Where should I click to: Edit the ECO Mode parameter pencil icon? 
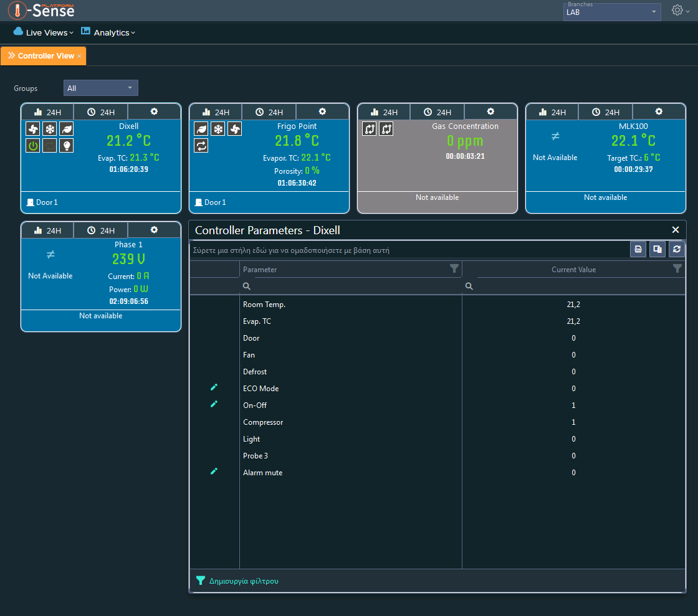pos(214,387)
